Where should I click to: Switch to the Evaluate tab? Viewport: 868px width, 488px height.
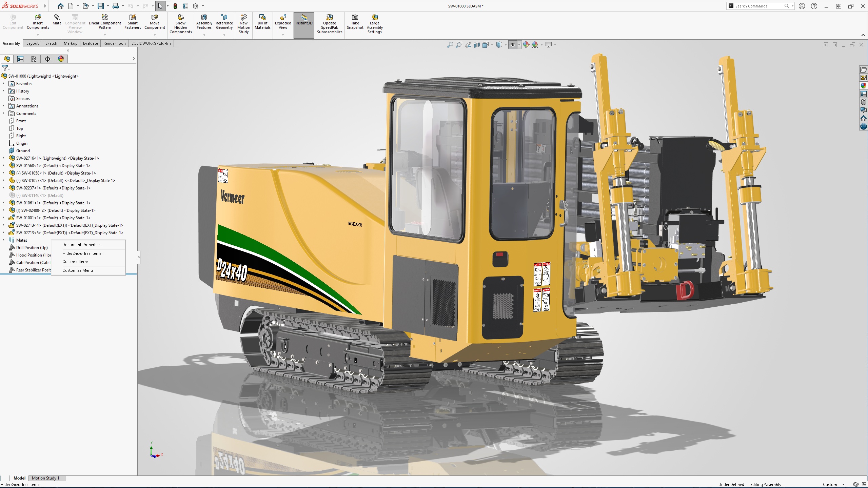click(90, 43)
